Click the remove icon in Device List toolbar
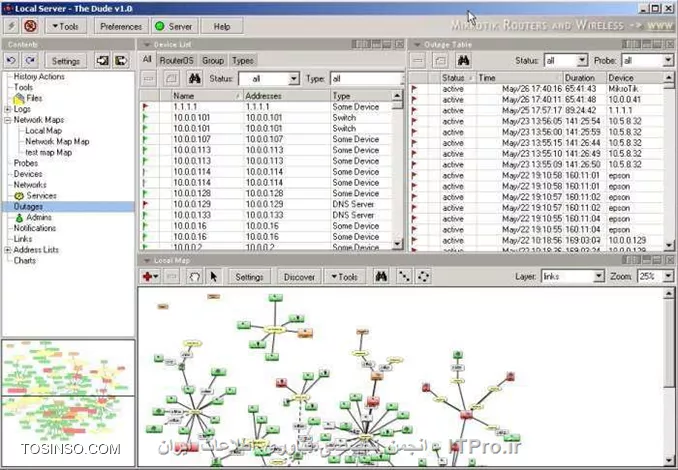 point(149,79)
